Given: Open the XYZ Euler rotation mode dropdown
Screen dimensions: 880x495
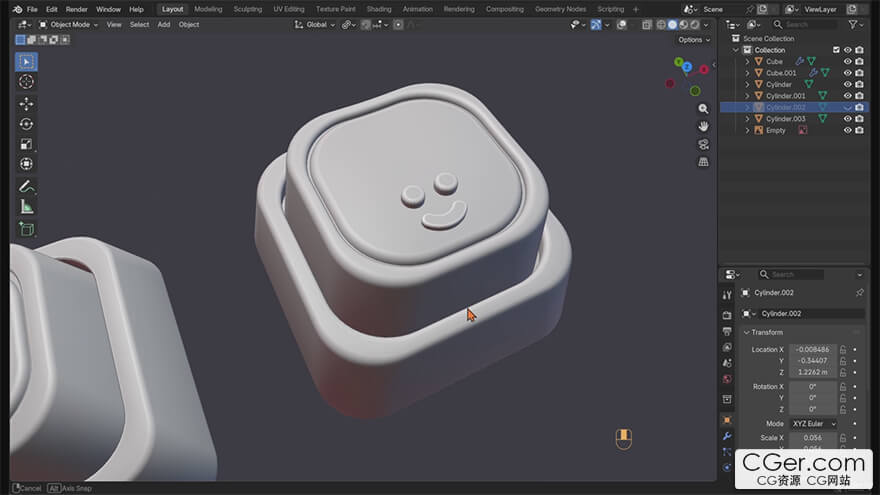Looking at the screenshot, I should pos(813,424).
